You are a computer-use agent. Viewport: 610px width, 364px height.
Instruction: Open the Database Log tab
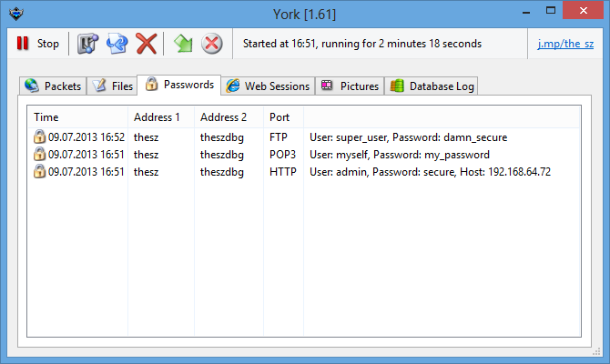point(431,86)
